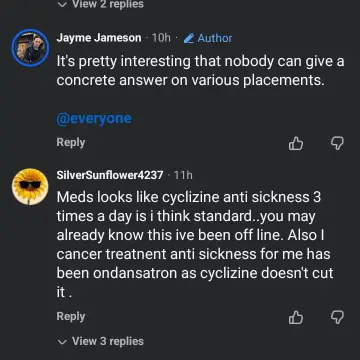360x360 pixels.
Task: Select the comment about ondansatron anti sickness
Action: [195, 245]
